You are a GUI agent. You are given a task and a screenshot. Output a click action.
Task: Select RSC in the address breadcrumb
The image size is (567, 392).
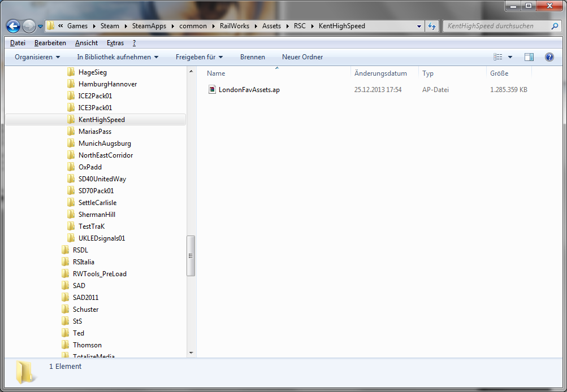pyautogui.click(x=300, y=26)
